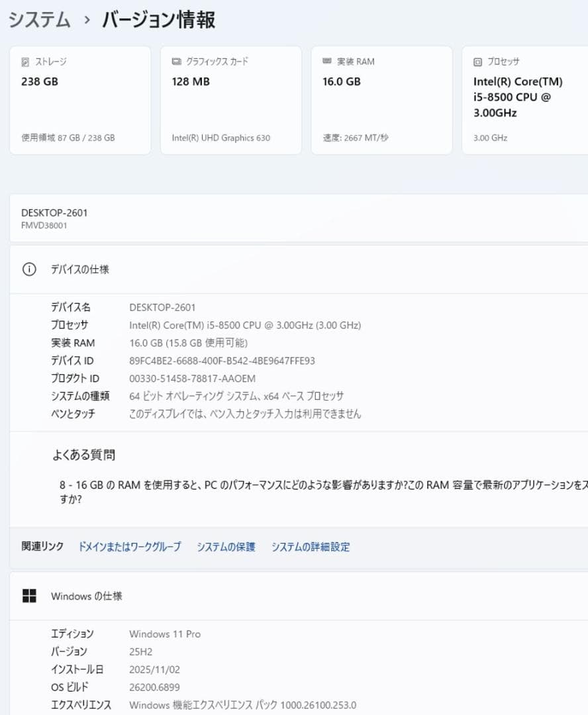Select the 238 GB storage card
The width and height of the screenshot is (588, 715).
tap(79, 101)
